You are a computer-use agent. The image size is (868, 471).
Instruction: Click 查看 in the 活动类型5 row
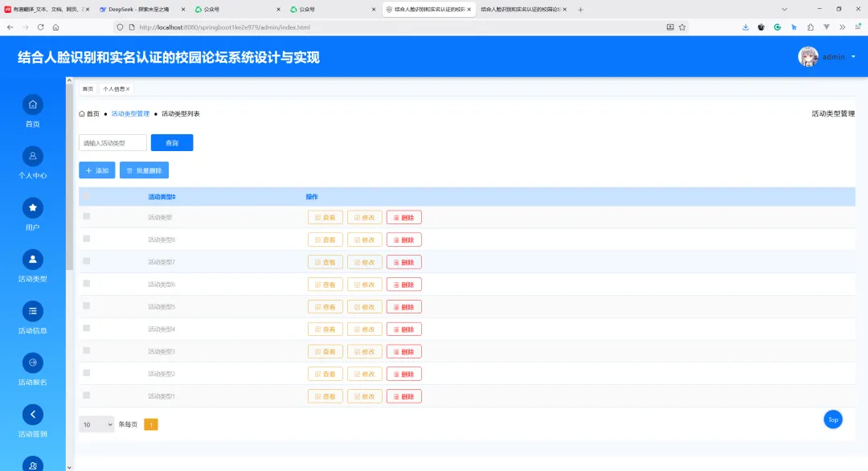coord(325,307)
